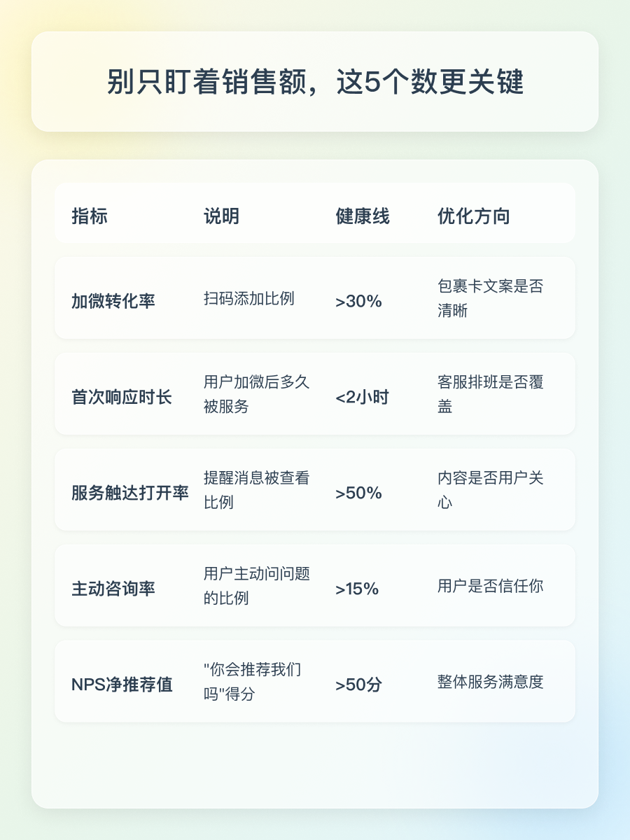630x840 pixels.
Task: Click the title 别只盯着销售额，这5个数更关键
Action: [315, 82]
